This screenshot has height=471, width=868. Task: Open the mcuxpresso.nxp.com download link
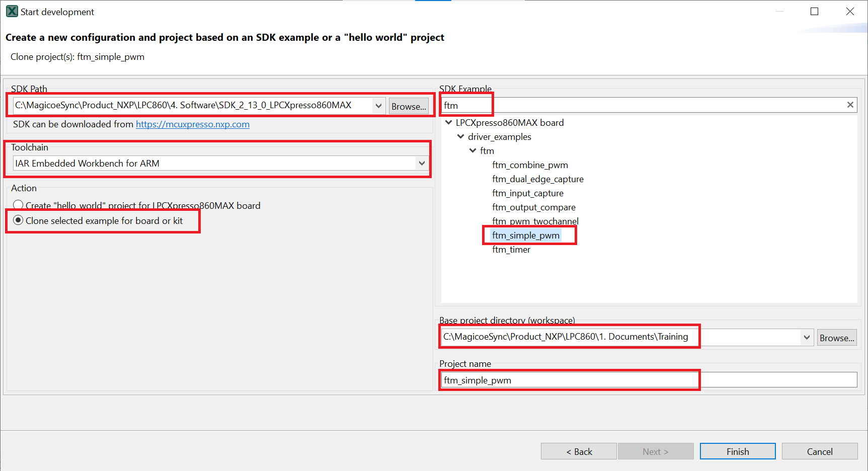(193, 124)
